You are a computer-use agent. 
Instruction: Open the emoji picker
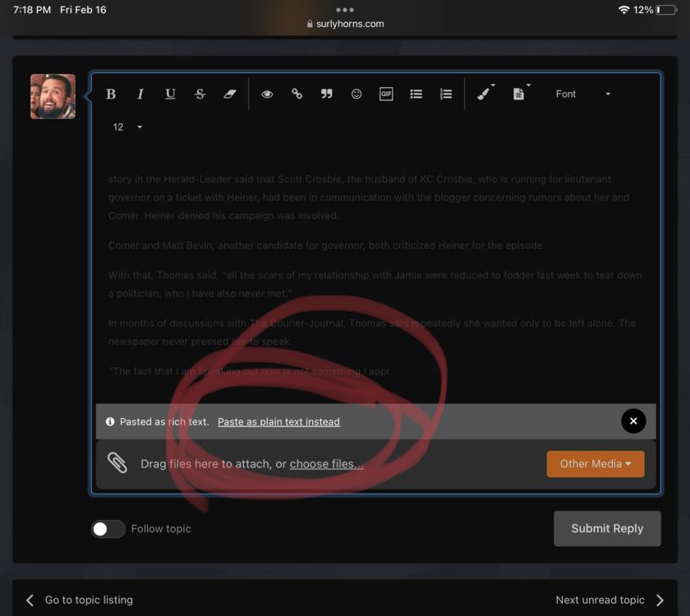point(356,94)
